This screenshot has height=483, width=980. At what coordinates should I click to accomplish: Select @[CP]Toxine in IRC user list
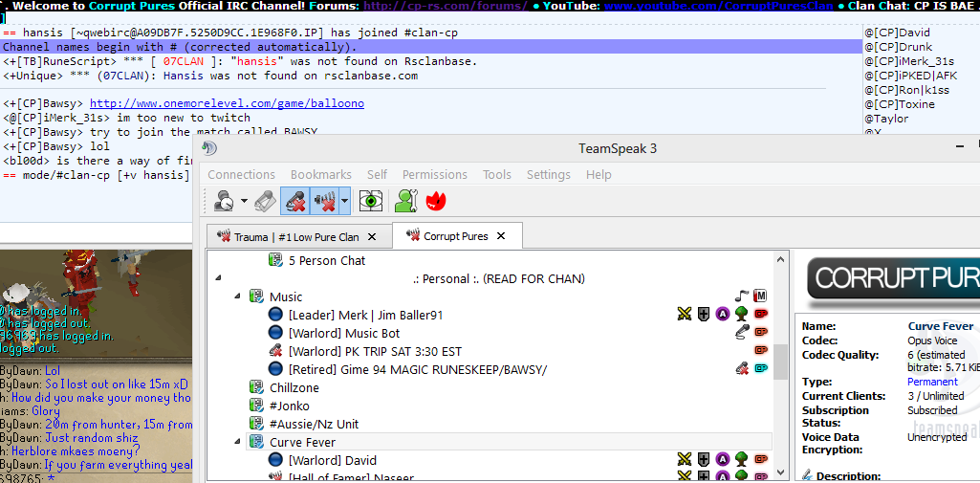(900, 104)
